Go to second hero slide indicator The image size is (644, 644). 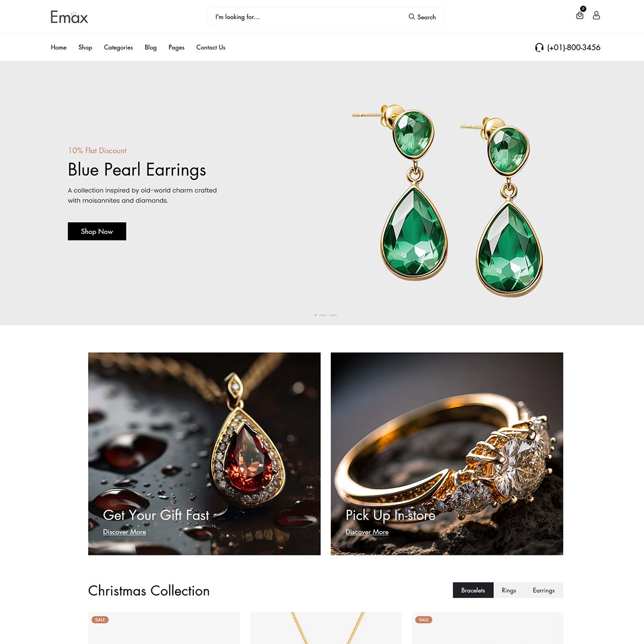click(323, 315)
